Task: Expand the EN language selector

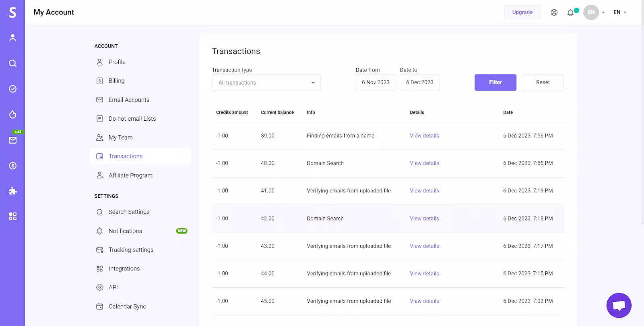Action: [620, 12]
